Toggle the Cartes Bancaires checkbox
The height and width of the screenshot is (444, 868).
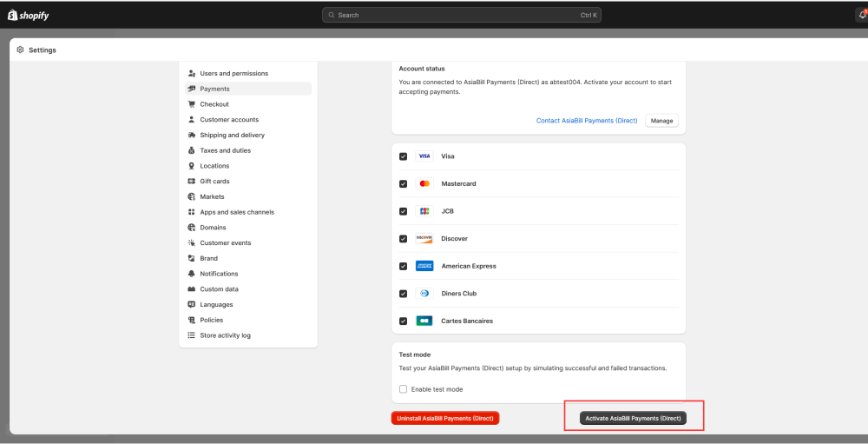tap(403, 321)
